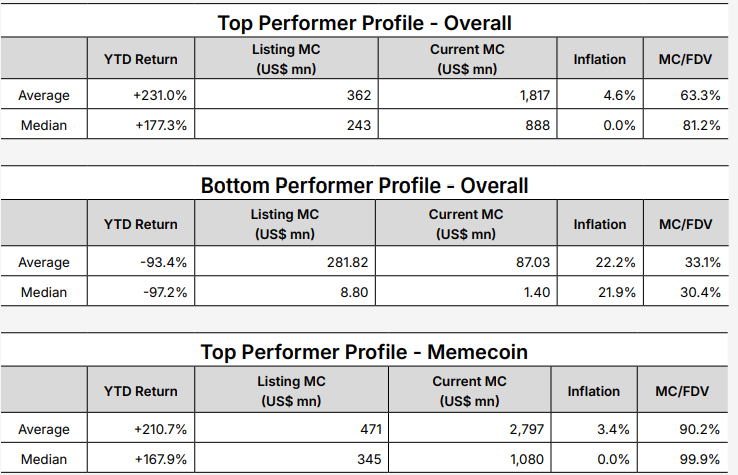Select the -97.2% median return cell
This screenshot has width=738, height=475.
tap(163, 292)
